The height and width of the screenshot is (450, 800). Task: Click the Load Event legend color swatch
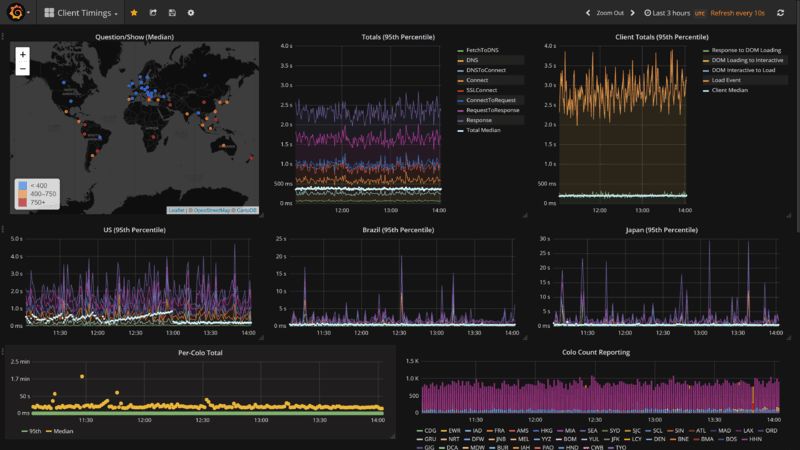pos(706,81)
